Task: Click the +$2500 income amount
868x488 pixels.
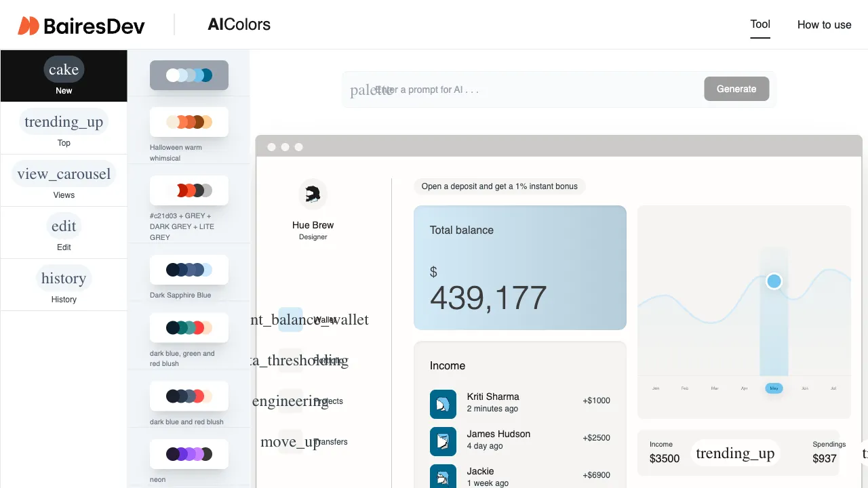Action: (596, 438)
